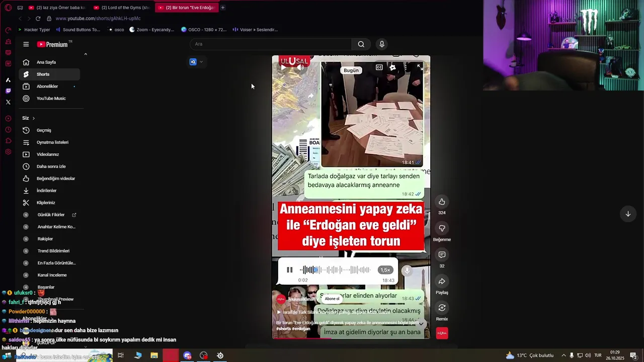Click the #shorts #erdoğan hashtags
This screenshot has height=362, width=644.
[293, 329]
